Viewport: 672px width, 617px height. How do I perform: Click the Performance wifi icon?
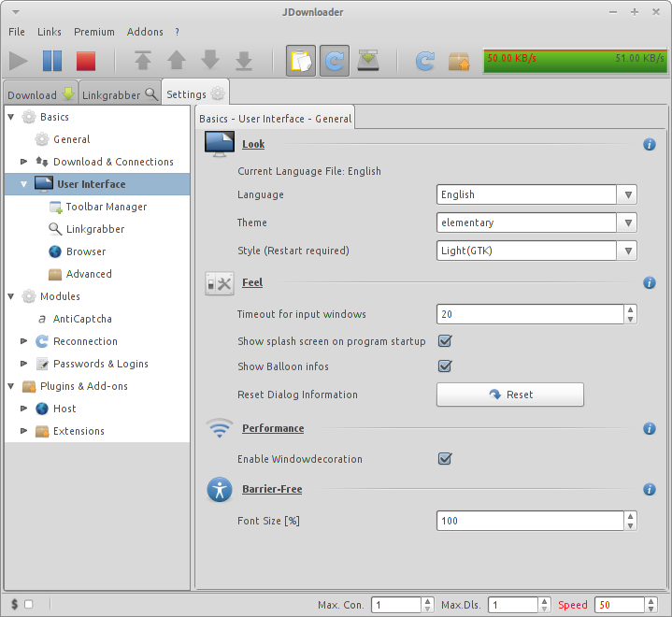220,428
